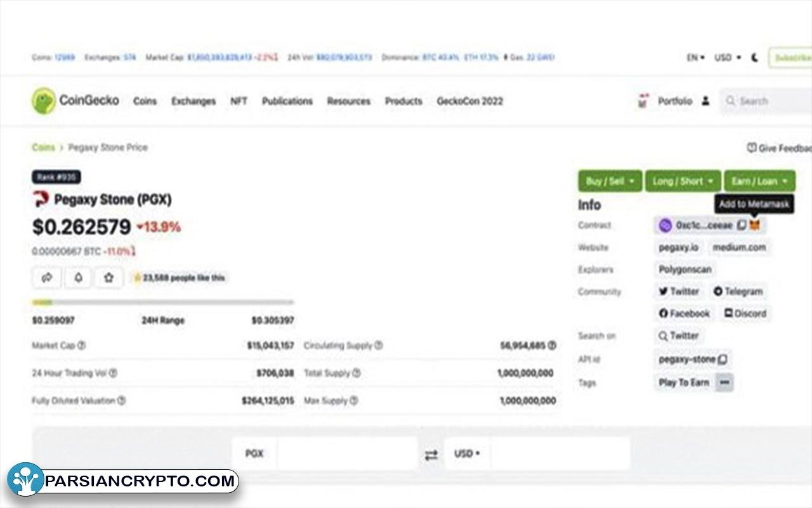Click the bell price alert icon
Screen dimensions: 812x508
tap(78, 277)
